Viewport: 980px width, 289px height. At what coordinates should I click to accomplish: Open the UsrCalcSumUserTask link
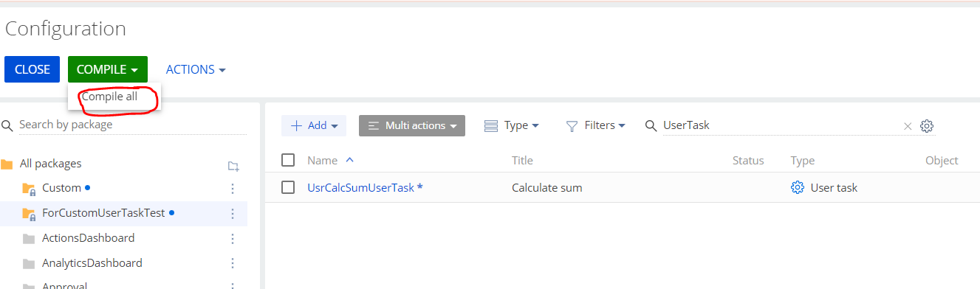tap(365, 188)
